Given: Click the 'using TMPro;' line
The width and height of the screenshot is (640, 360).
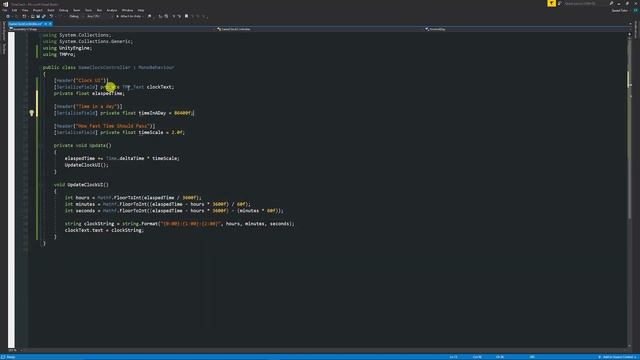Looking at the screenshot, I should click(59, 54).
